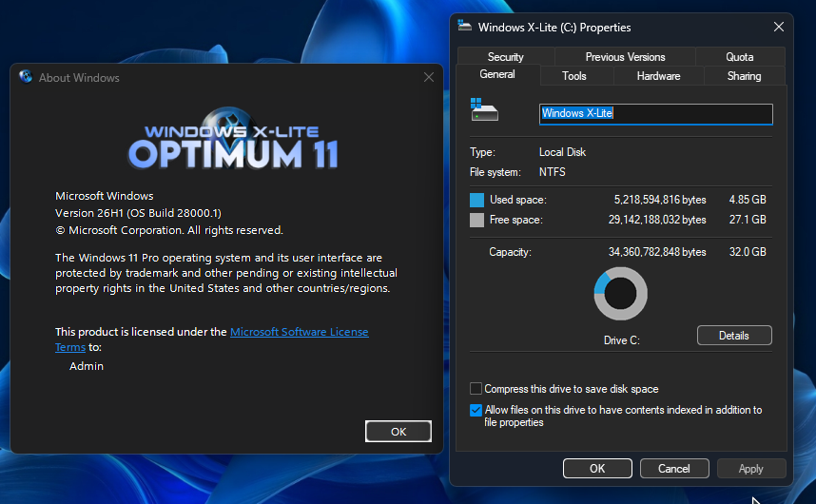Image resolution: width=816 pixels, height=504 pixels.
Task: Open the Sharing tab
Action: click(744, 76)
